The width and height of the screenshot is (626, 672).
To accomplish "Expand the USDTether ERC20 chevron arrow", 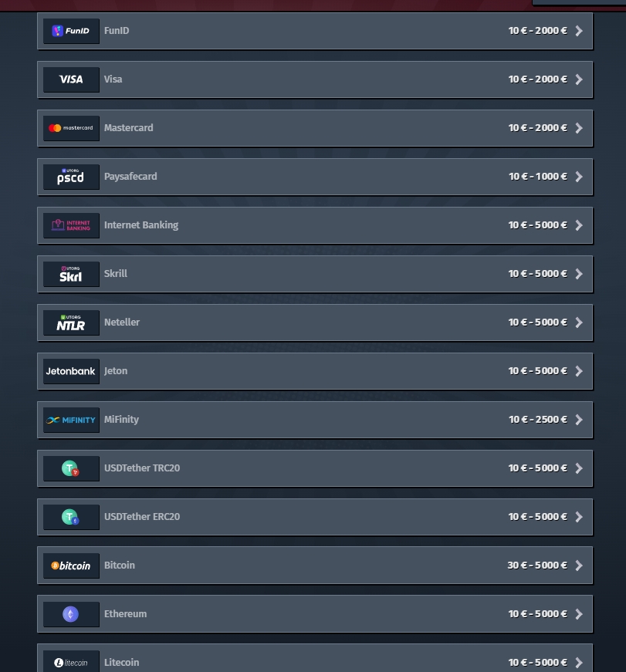I will (x=579, y=517).
